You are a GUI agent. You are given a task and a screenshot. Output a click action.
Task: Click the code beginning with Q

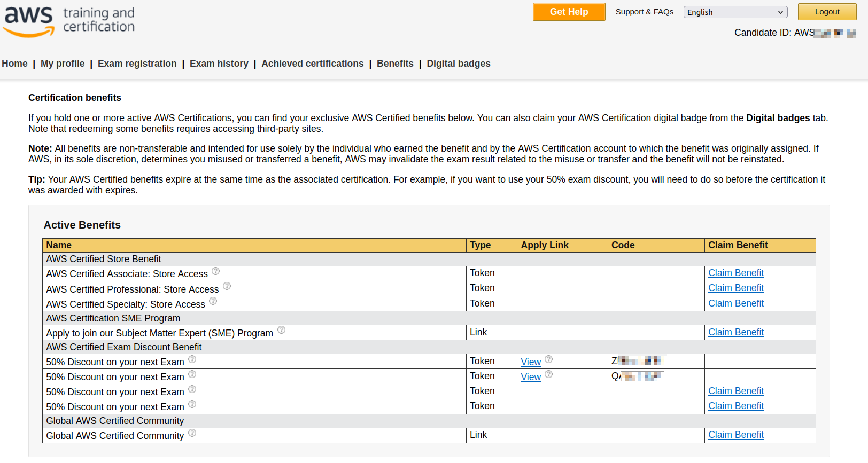(637, 376)
